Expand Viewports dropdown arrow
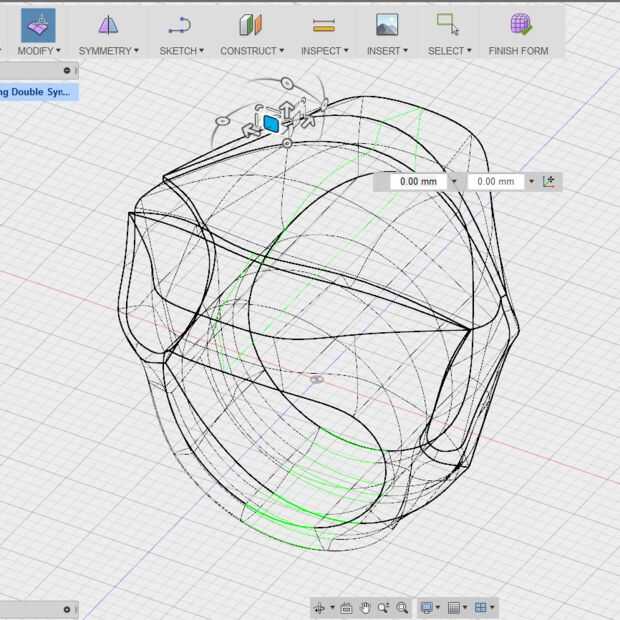620x620 pixels. (x=492, y=607)
